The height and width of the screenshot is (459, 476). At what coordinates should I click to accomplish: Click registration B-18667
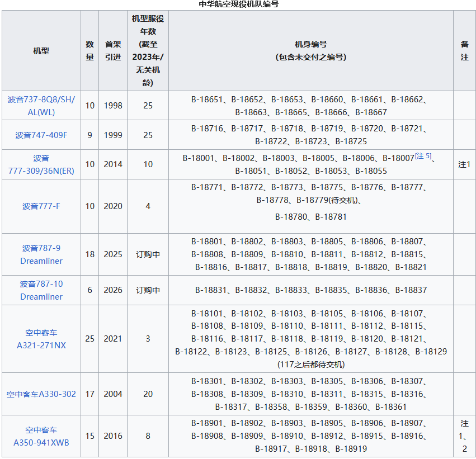371,112
